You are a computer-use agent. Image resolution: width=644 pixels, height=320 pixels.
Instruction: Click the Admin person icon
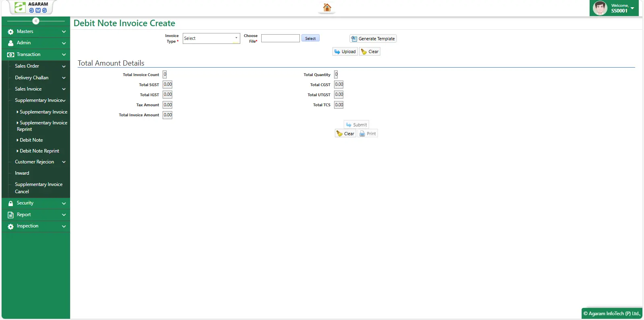[x=11, y=43]
